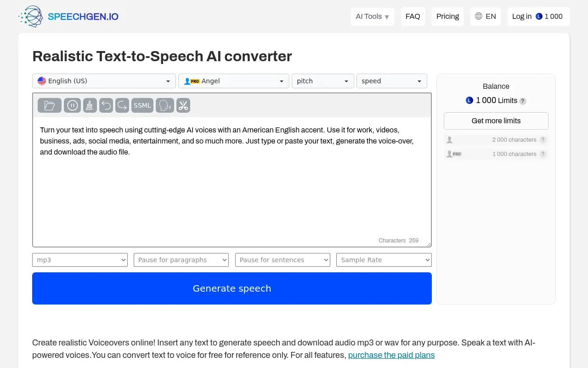The image size is (588, 368).
Task: Open the Angel voice selector
Action: pyautogui.click(x=233, y=80)
